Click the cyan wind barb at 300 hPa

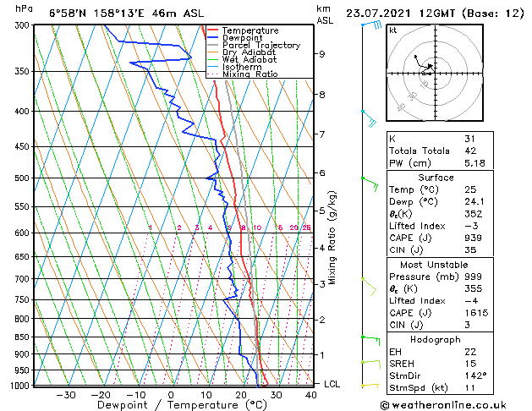[372, 25]
